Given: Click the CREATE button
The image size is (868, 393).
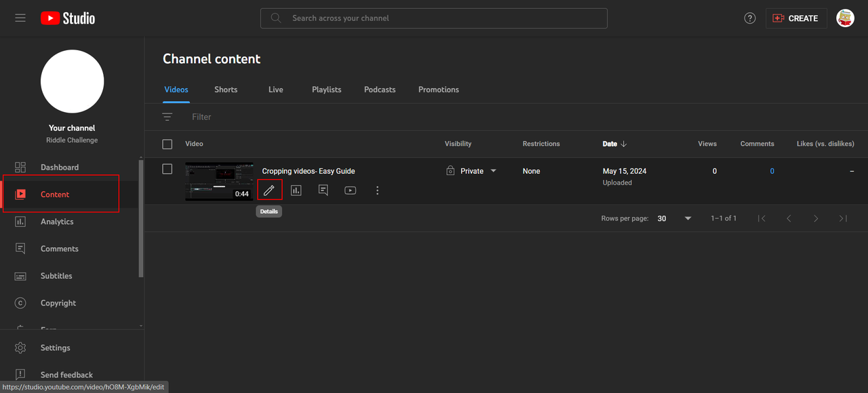Looking at the screenshot, I should [x=796, y=18].
